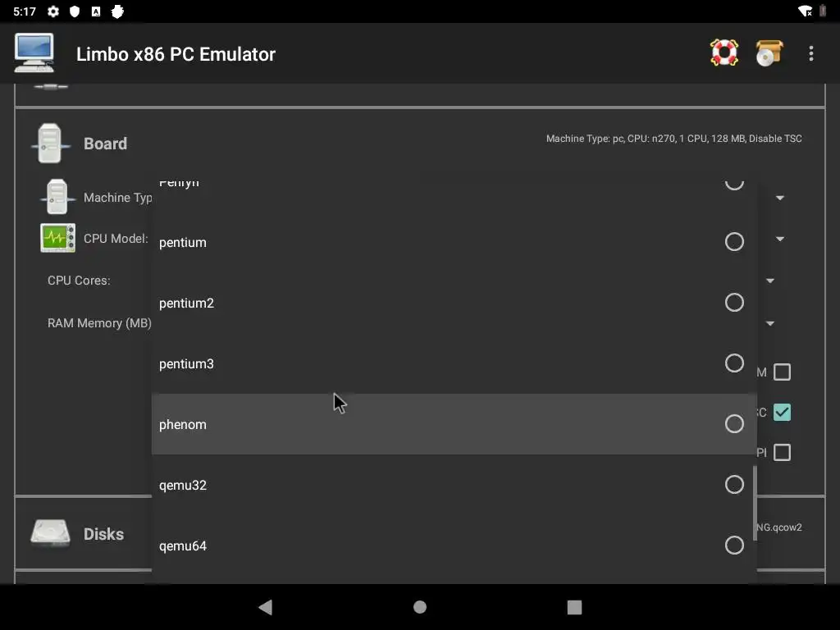The width and height of the screenshot is (840, 630).
Task: Collapse the Board section header
Action: (x=105, y=144)
